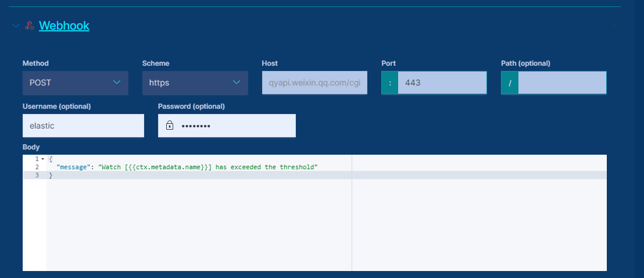Click the Webhook logo icon
Screen dimensions: 644x278
(29, 26)
